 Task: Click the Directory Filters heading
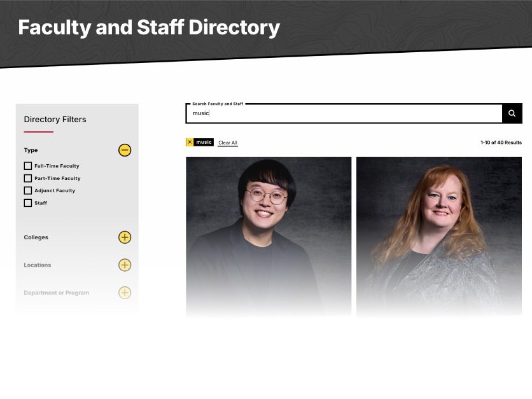coord(55,120)
